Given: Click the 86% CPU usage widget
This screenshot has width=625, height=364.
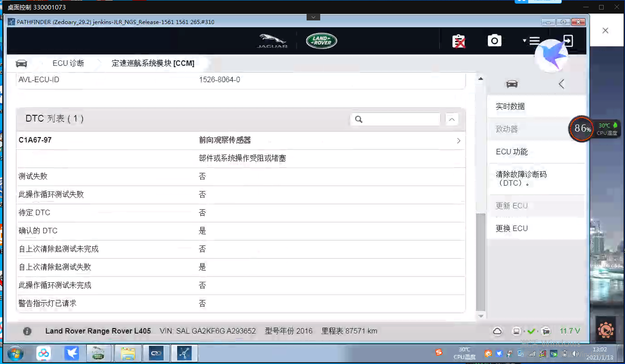Looking at the screenshot, I should point(582,128).
